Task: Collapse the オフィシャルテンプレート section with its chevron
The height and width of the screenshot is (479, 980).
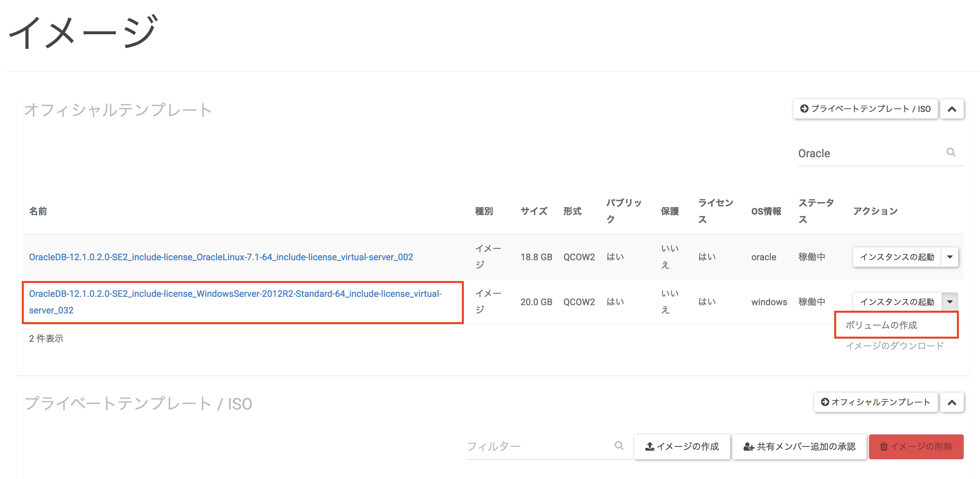Action: 952,109
